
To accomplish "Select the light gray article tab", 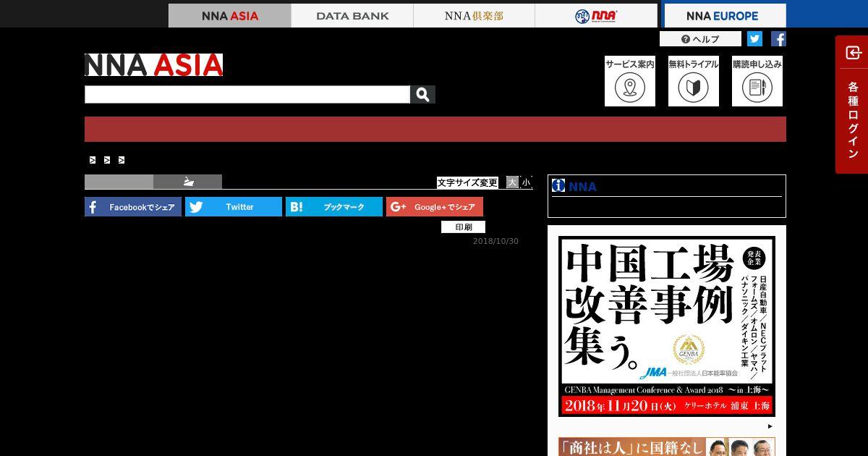I will pos(119,182).
